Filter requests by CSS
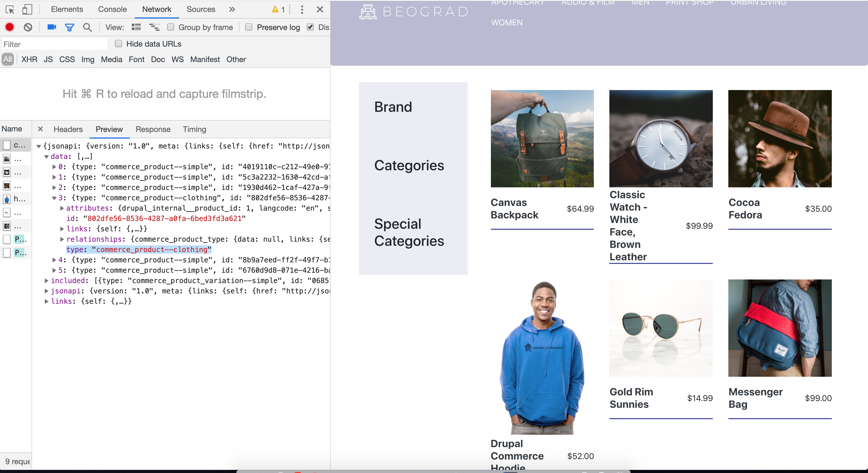The image size is (868, 473). click(x=67, y=59)
